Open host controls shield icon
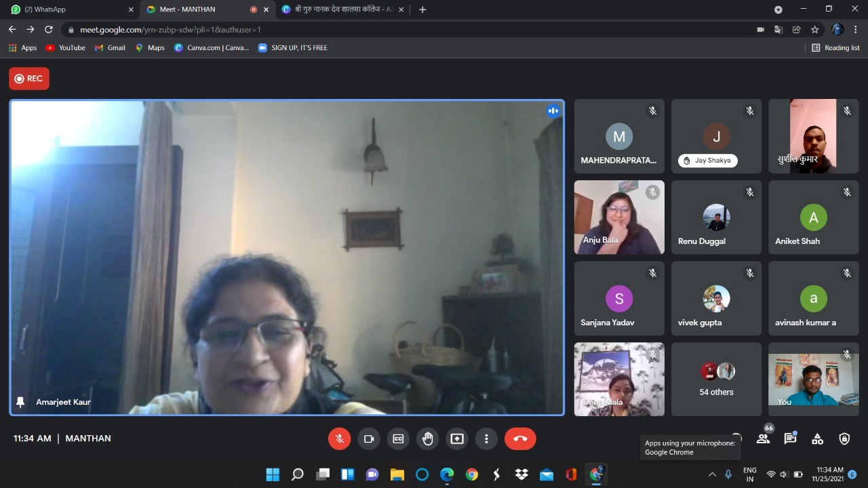Image resolution: width=868 pixels, height=488 pixels. (844, 439)
